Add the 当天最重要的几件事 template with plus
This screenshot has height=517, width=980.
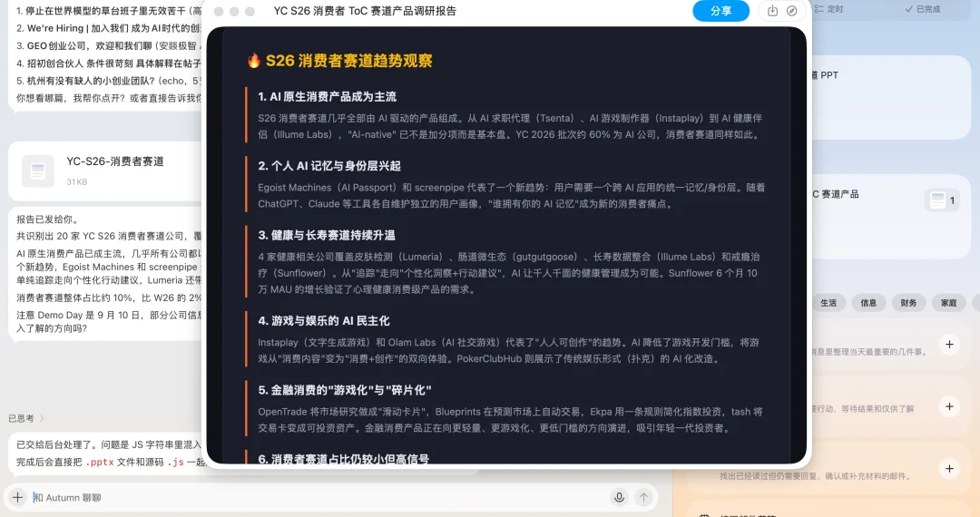949,344
